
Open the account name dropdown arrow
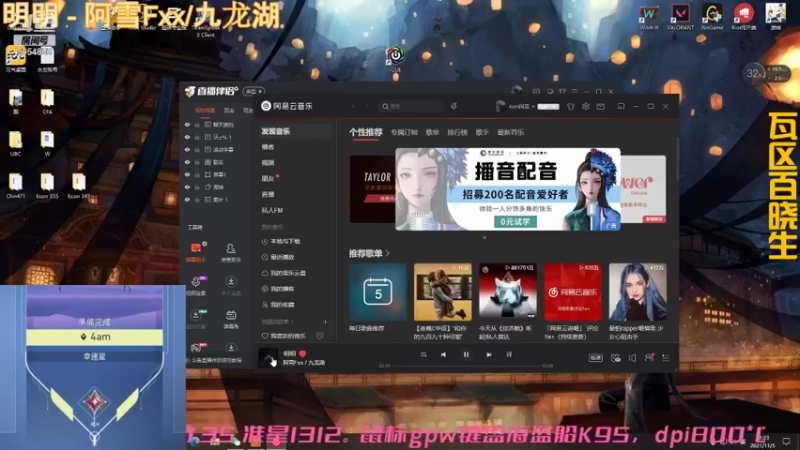click(x=533, y=107)
